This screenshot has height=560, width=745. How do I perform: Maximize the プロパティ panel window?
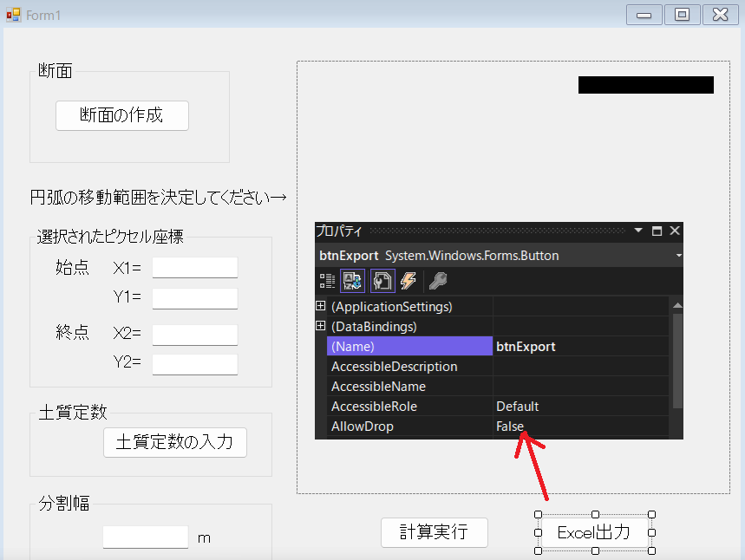coord(657,231)
